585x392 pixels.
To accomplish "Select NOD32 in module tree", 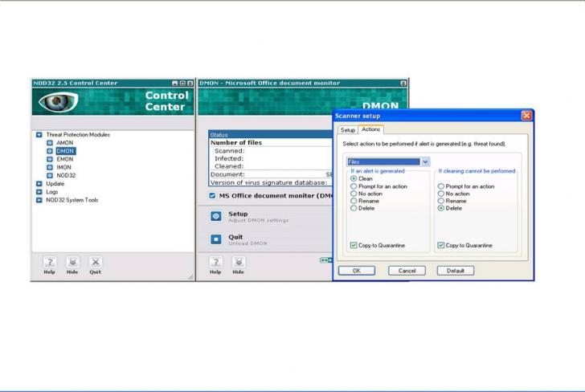I will click(x=66, y=175).
